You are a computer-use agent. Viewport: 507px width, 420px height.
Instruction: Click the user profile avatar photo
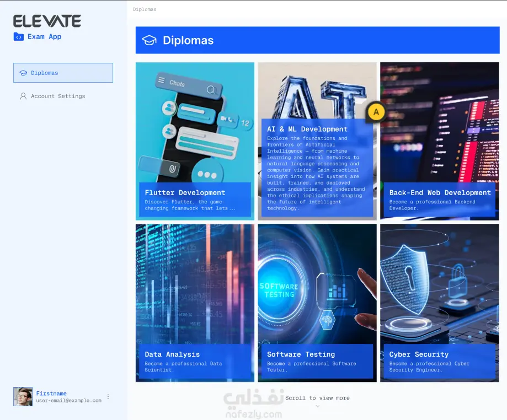(23, 396)
